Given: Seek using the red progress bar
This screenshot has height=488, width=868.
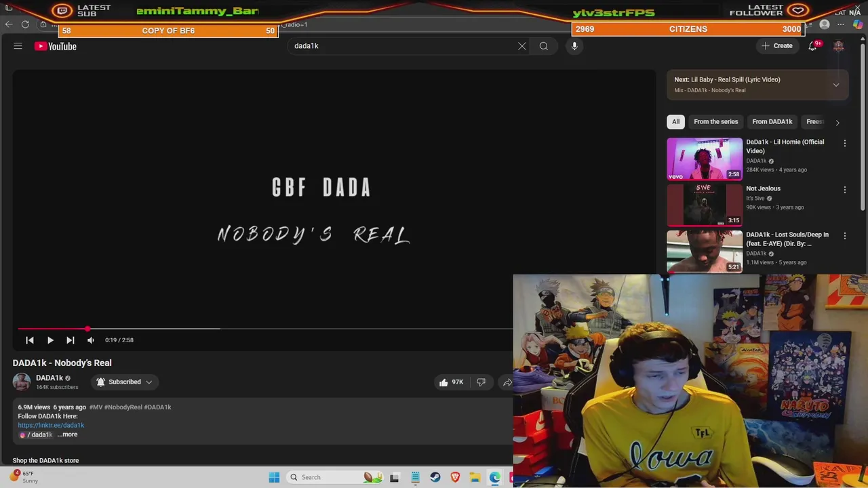Looking at the screenshot, I should 53,329.
